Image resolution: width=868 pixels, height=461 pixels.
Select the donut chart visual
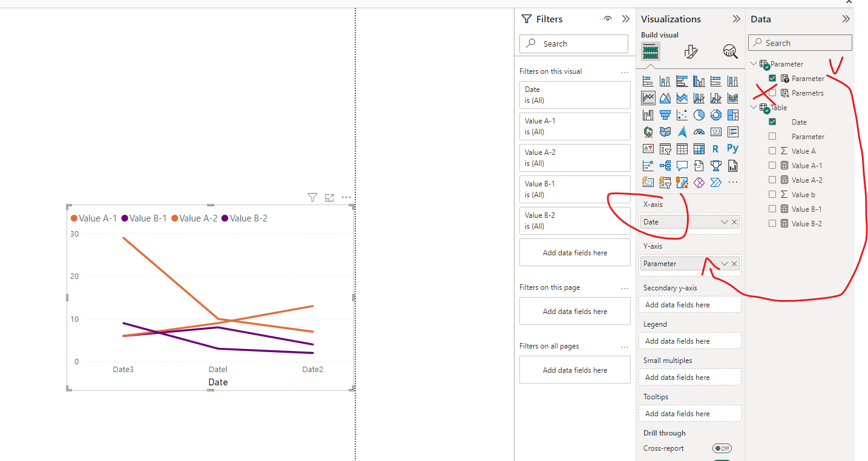716,114
